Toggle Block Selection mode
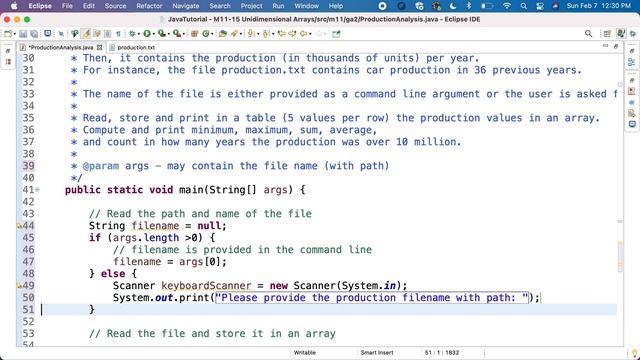Screen dimensions: 640x360 click(x=107, y=34)
